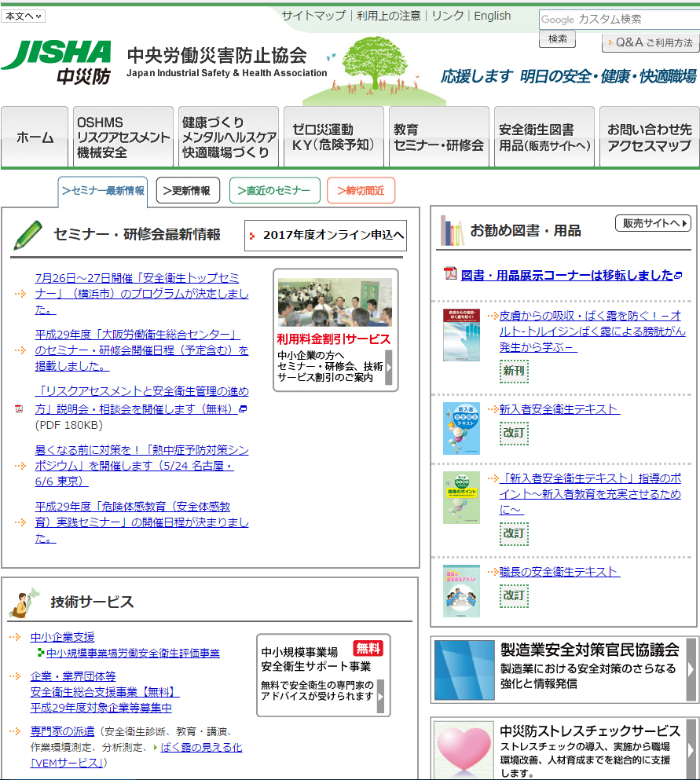The width and height of the screenshot is (700, 780).
Task: Click the Google カスタム検索 input field
Action: click(619, 19)
